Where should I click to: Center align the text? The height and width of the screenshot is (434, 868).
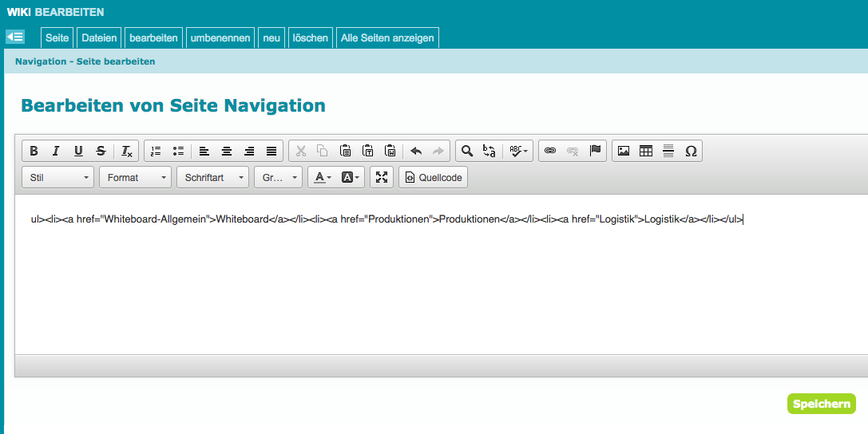pos(227,151)
